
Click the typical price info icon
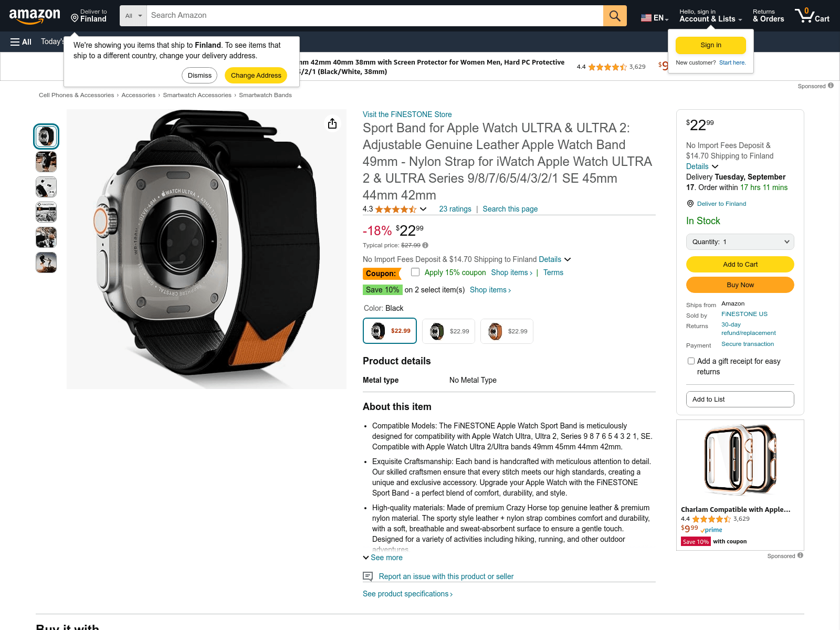(425, 245)
